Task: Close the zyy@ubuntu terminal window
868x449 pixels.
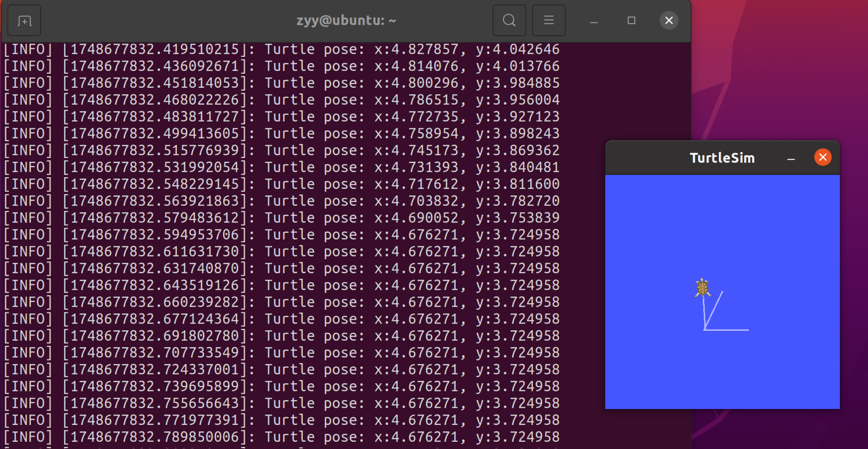Action: pos(669,20)
